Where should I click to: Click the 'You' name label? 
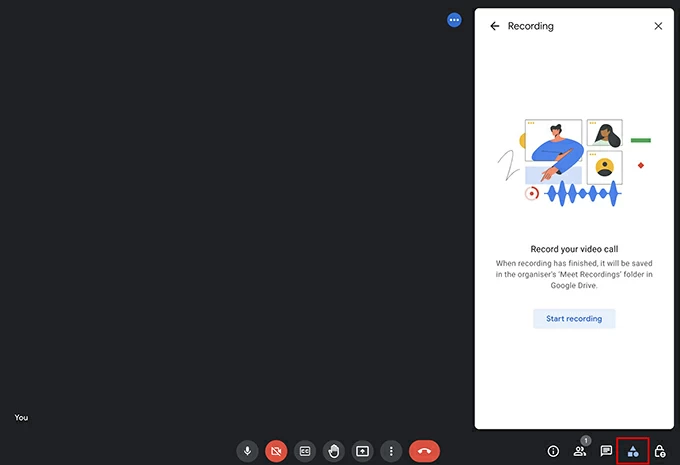21,417
